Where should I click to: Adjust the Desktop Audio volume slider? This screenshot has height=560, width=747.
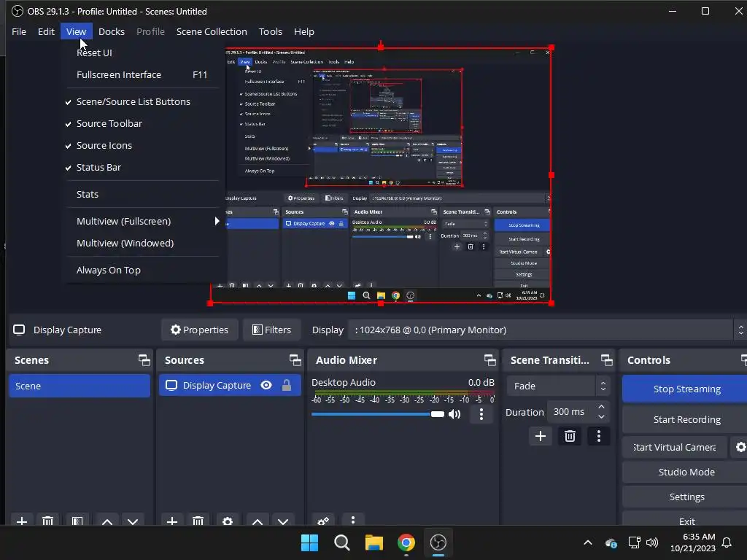coord(378,414)
